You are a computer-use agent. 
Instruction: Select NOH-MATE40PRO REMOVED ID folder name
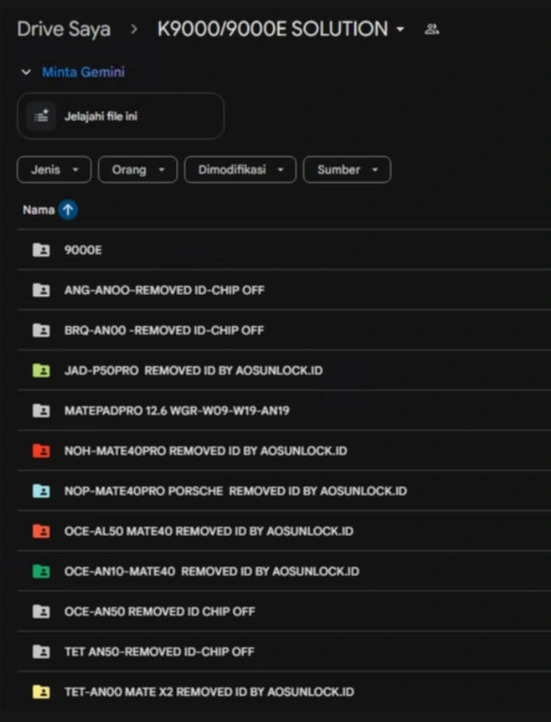(x=206, y=450)
